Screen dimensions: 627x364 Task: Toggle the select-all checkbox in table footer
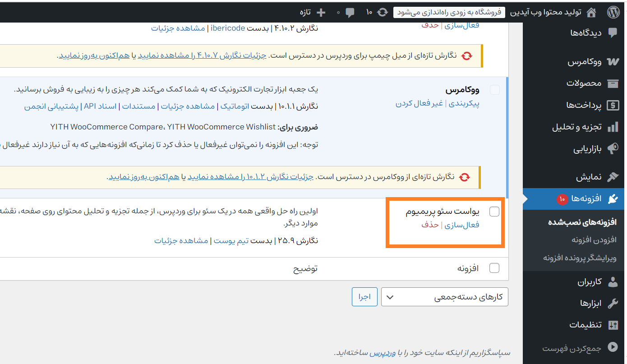tap(494, 268)
